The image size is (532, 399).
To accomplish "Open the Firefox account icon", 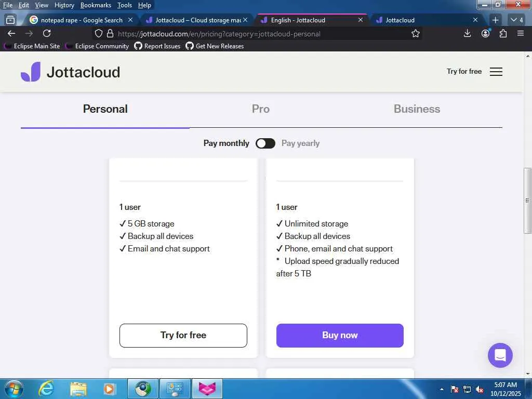I will [x=486, y=33].
